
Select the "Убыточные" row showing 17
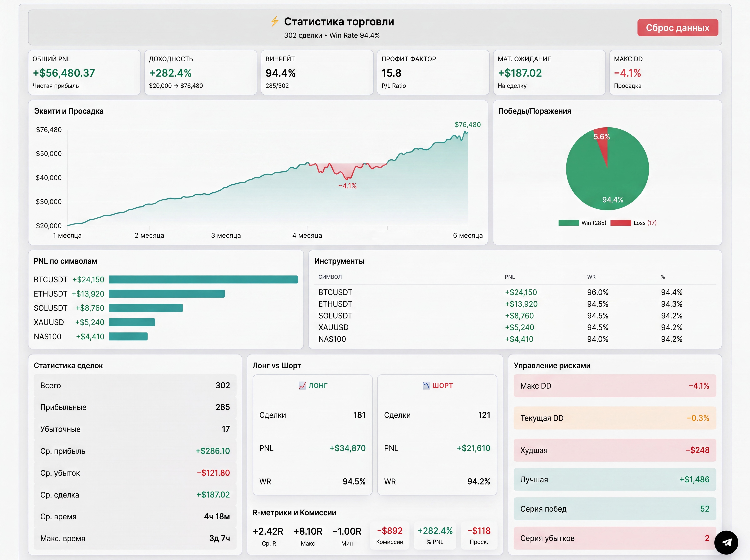click(x=135, y=429)
